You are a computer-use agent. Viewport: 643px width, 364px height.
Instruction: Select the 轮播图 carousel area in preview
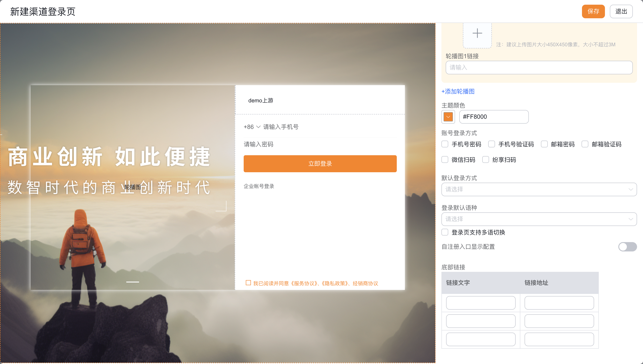pyautogui.click(x=133, y=187)
